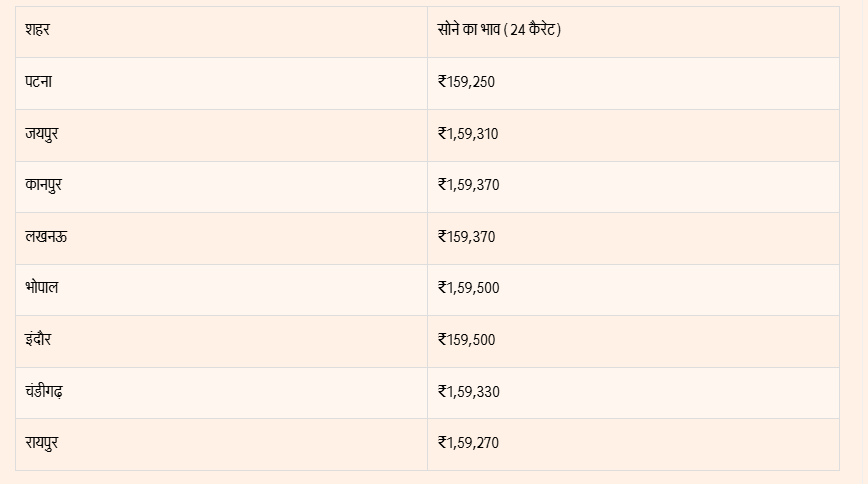Select the कानपुर city cell

(45, 185)
